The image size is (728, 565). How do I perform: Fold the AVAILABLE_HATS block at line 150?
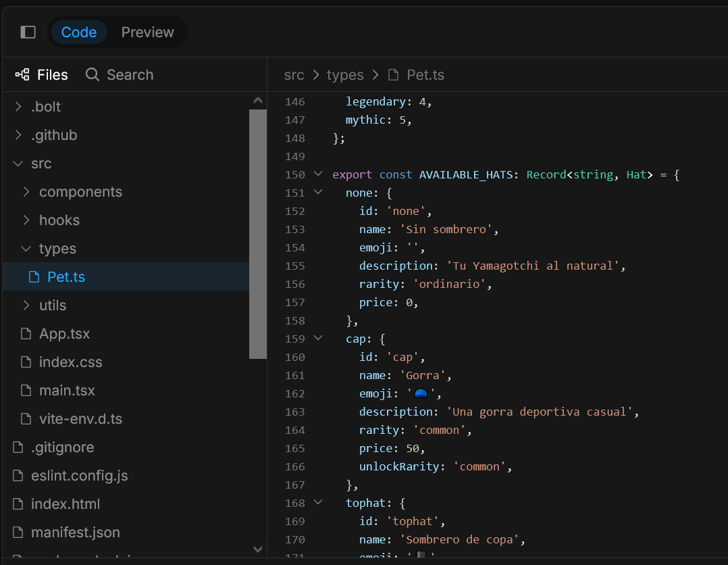pyautogui.click(x=318, y=174)
